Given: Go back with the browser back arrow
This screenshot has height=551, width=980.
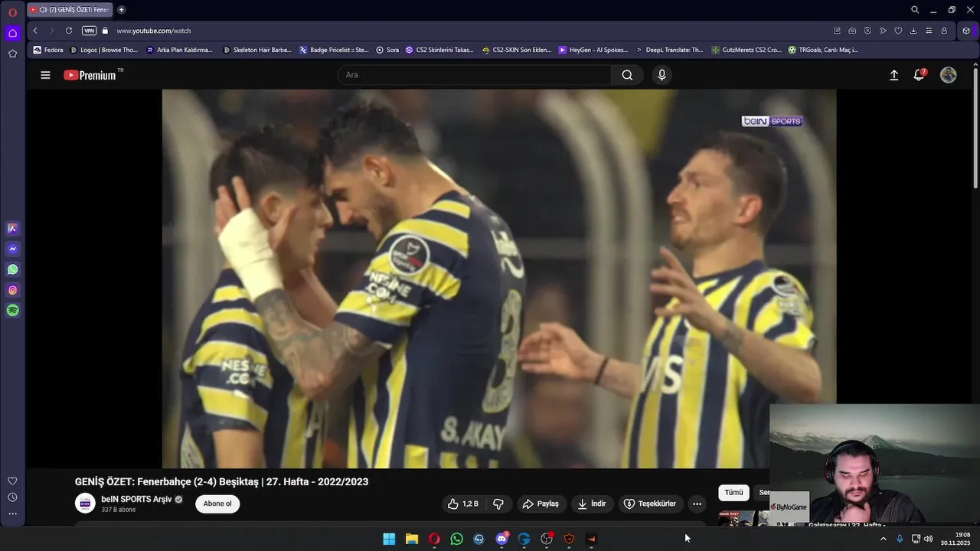Looking at the screenshot, I should (35, 31).
